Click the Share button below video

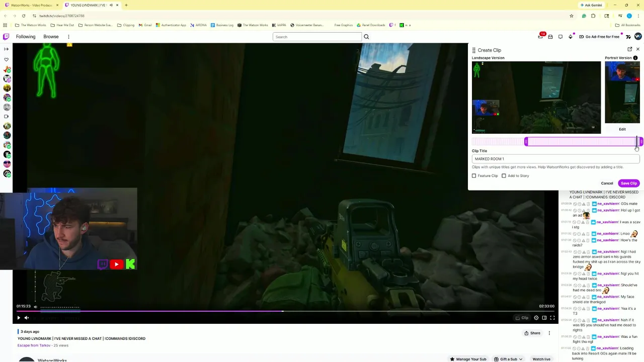(532, 333)
